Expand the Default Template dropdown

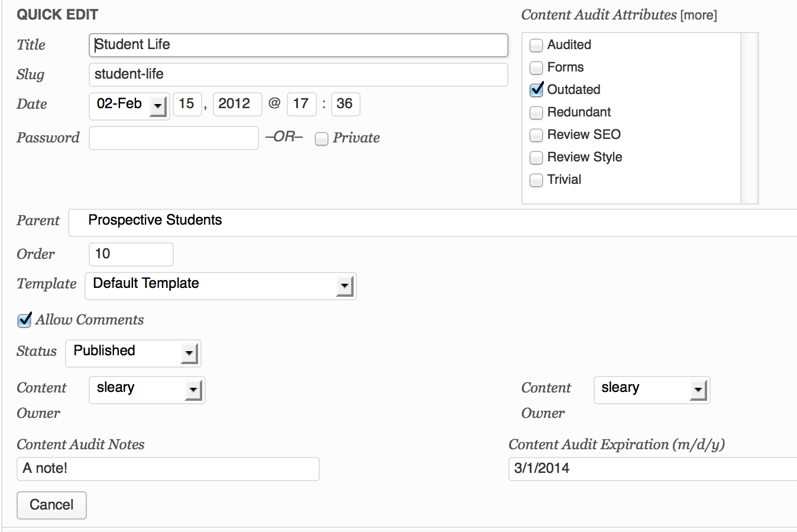pos(221,286)
